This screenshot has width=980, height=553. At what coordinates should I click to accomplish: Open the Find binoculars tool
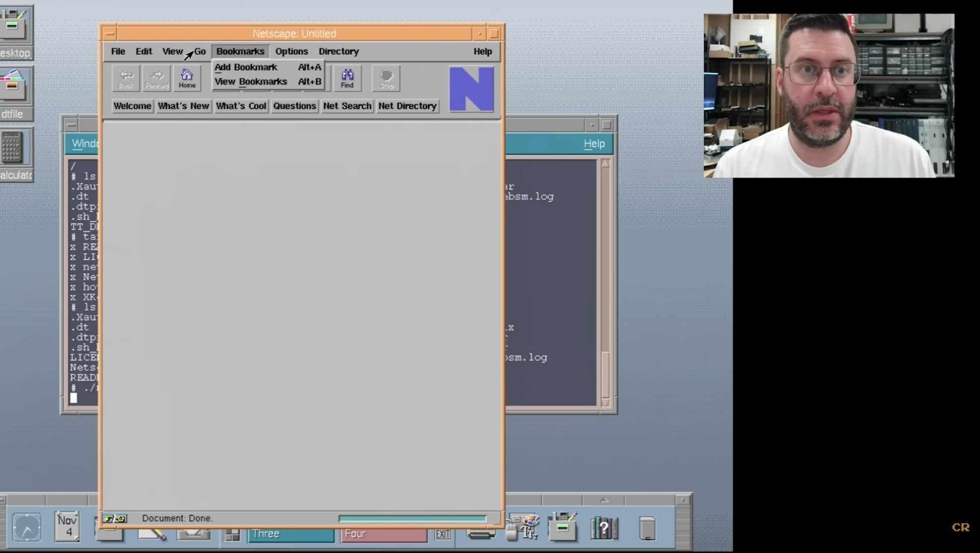347,79
